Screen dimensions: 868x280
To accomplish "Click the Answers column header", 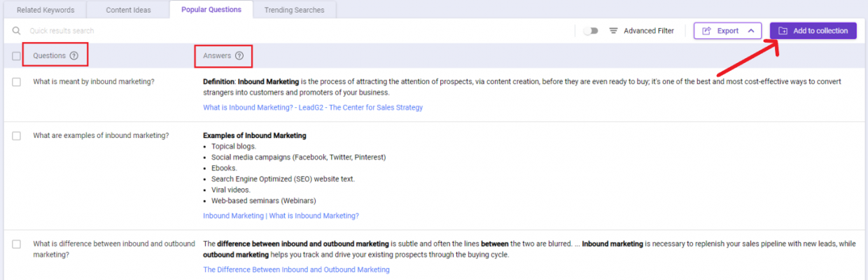I will [x=217, y=55].
